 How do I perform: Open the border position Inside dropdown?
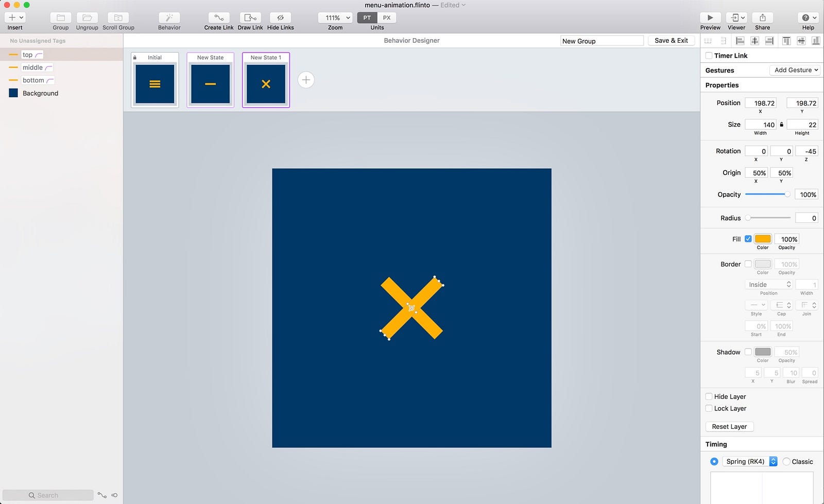pos(768,285)
